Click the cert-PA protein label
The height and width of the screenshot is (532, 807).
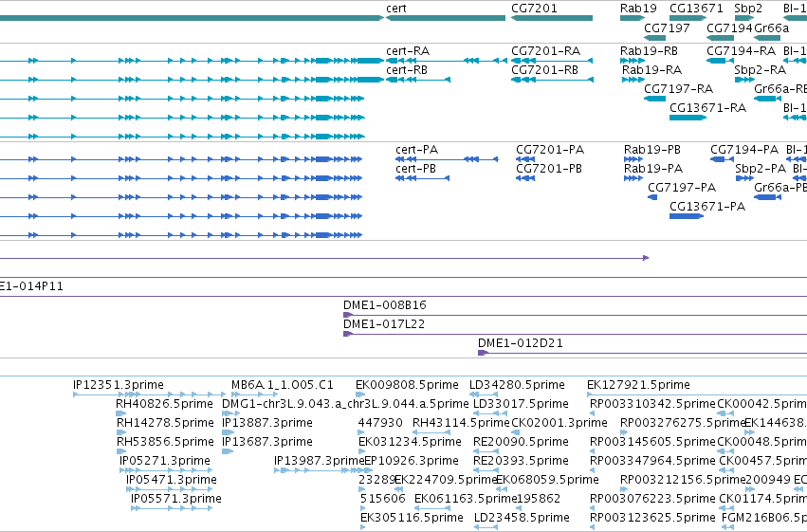click(x=416, y=150)
